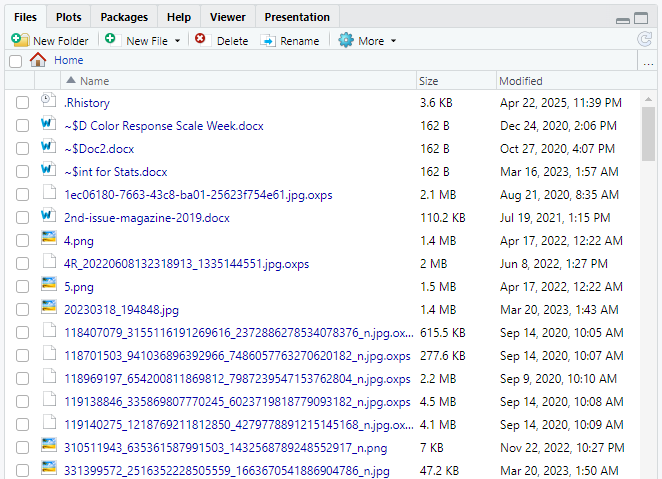This screenshot has height=479, width=662.
Task: Click the red Home house icon
Action: pyautogui.click(x=38, y=60)
